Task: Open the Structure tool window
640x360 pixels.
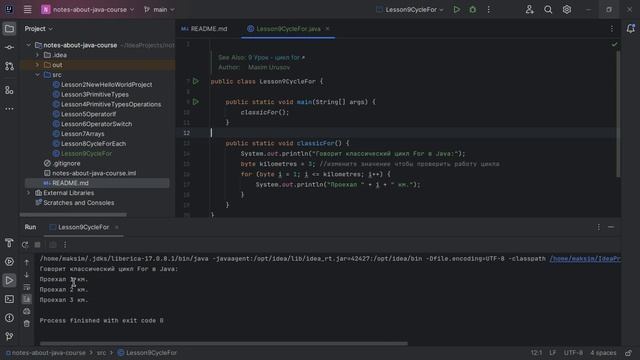Action: click(x=9, y=90)
